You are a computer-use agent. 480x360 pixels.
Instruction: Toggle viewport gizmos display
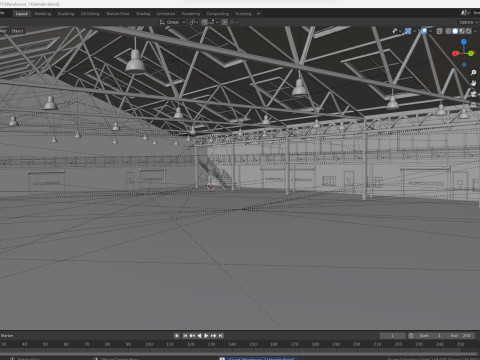(408, 31)
